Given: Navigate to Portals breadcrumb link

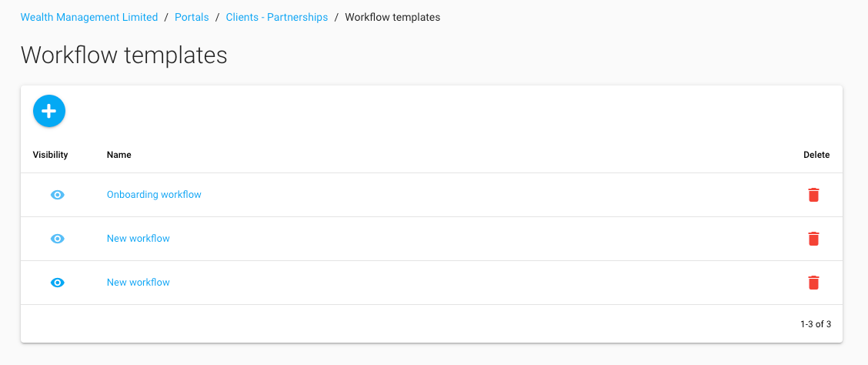Looking at the screenshot, I should pos(192,17).
